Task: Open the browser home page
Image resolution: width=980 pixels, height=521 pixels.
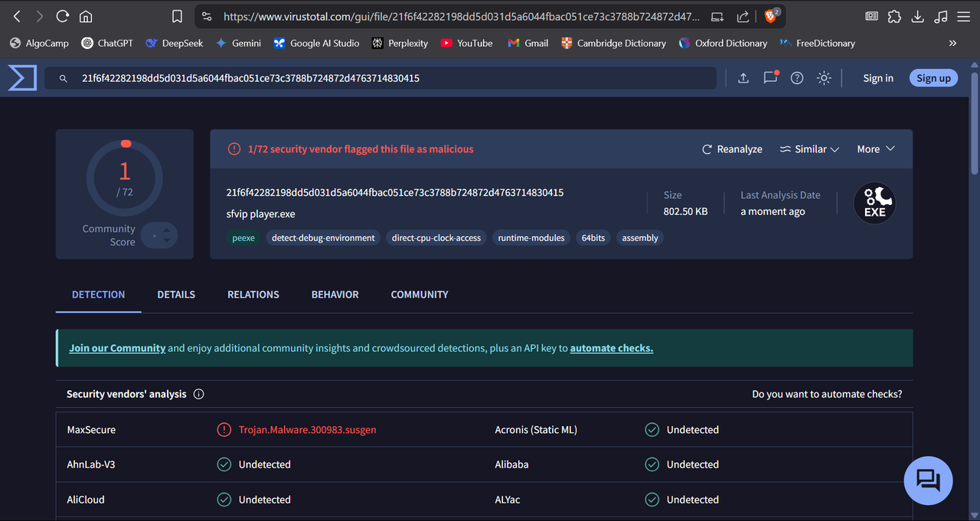Action: coord(86,16)
